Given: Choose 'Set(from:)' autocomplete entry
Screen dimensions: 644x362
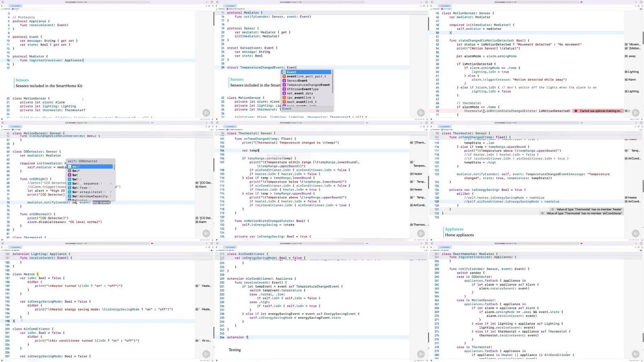Looking at the screenshot, I should point(90,188).
